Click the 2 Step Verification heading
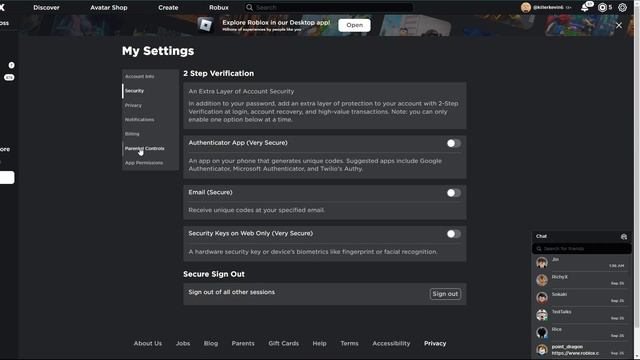 [x=218, y=73]
